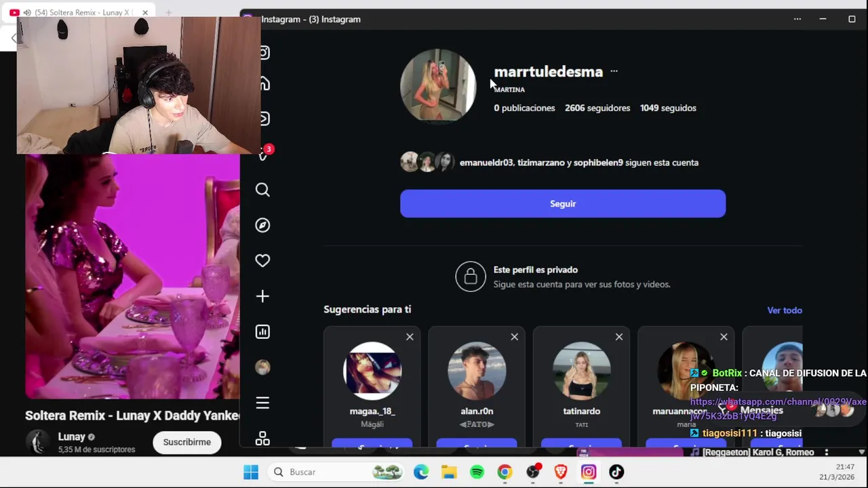Click Lunay channel avatar on YouTube
The image size is (868, 488).
pos(38,442)
